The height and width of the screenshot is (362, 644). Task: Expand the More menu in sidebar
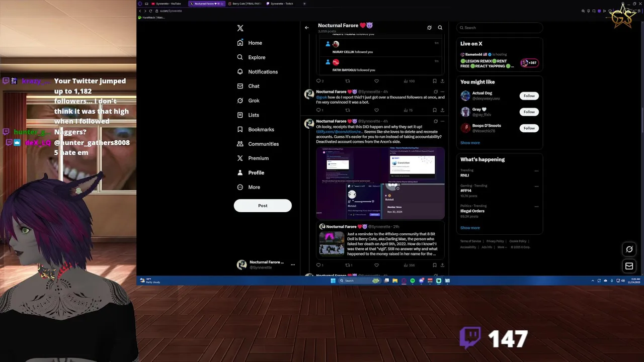(249, 187)
